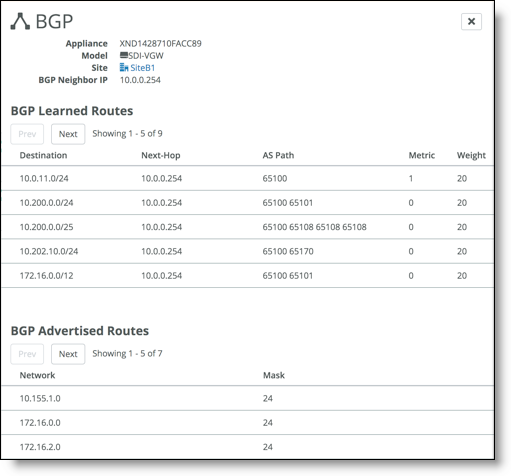Click the BGP topology icon in header
Image resolution: width=511 pixels, height=476 pixels.
[20, 21]
